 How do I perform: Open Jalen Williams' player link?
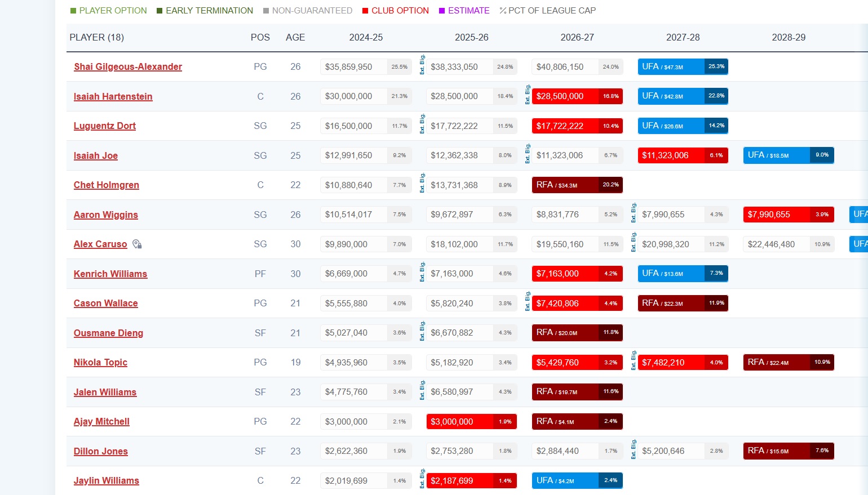pos(105,392)
